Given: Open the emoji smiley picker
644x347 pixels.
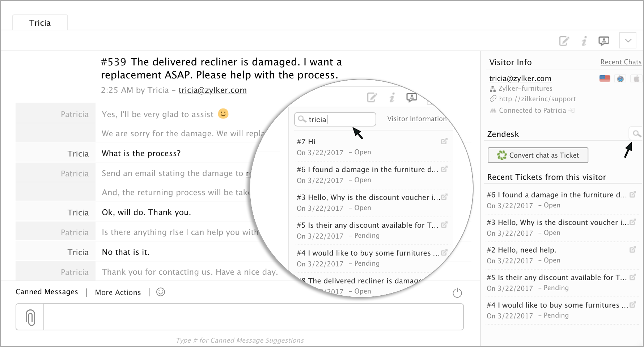Looking at the screenshot, I should [161, 292].
